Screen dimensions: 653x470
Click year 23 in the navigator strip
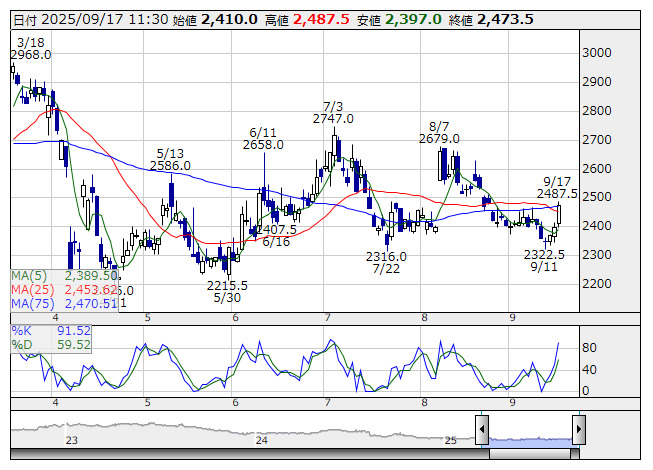point(72,440)
